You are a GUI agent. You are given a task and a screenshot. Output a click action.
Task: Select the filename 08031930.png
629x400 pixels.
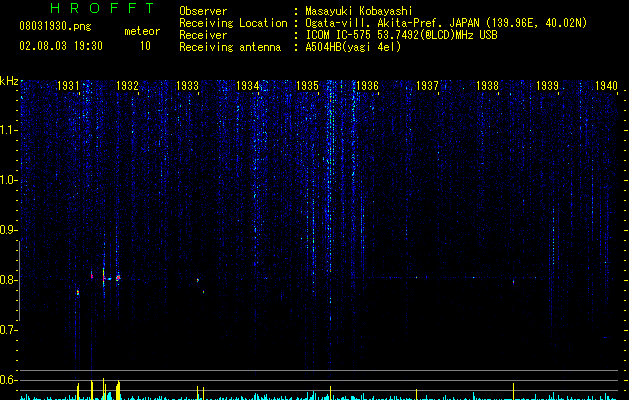point(55,27)
